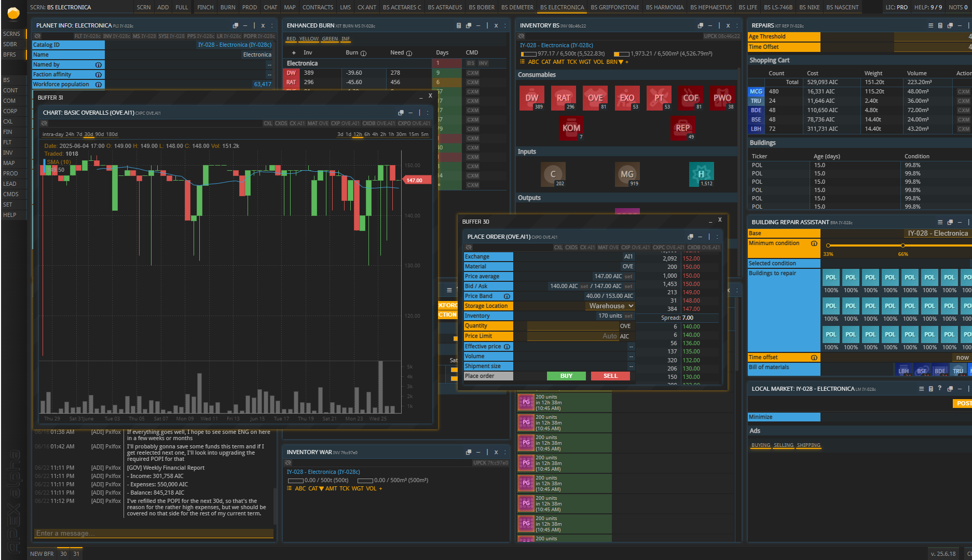Sort WAR inventory by CAT
This screenshot has height=560, width=972.
click(316, 488)
